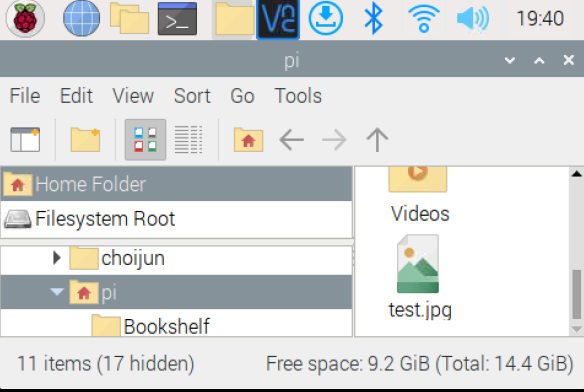Click the window menu chevron in the title bar
584x392 pixels.
[x=510, y=60]
